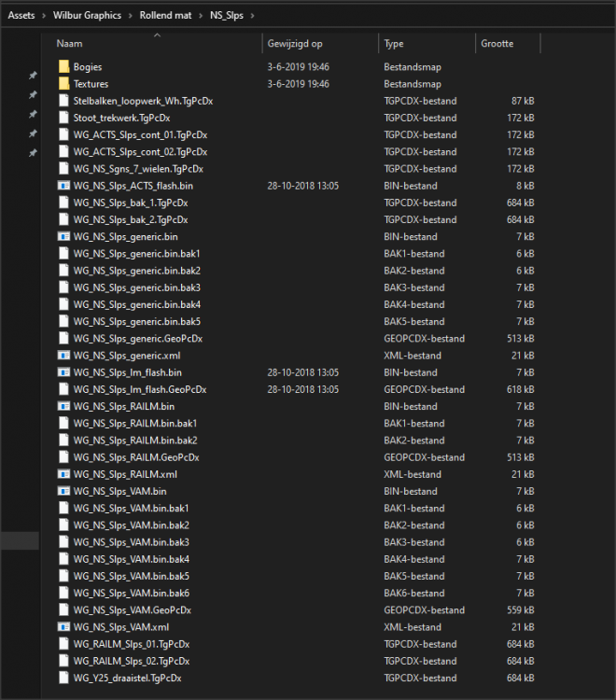
Task: Click the WG_NS_Slps_VAM.bin file icon
Action: (63, 491)
